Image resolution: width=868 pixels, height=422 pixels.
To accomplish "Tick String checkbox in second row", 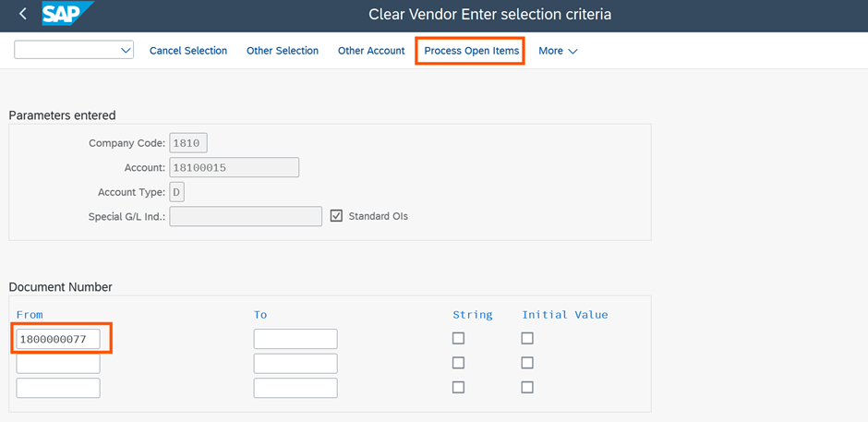I will coord(458,363).
